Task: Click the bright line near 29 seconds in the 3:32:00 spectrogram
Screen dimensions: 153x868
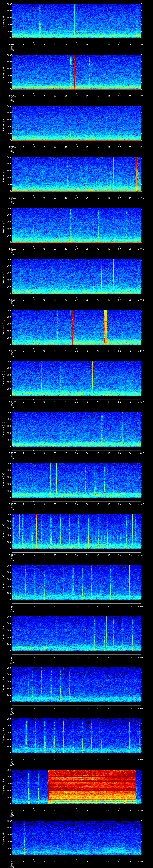Action: click(x=75, y=72)
